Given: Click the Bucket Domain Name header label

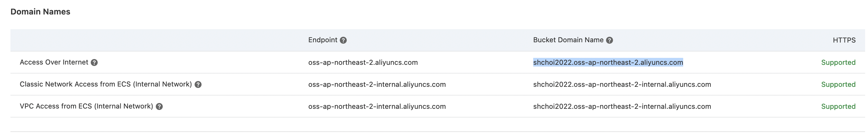Looking at the screenshot, I should pyautogui.click(x=568, y=40).
